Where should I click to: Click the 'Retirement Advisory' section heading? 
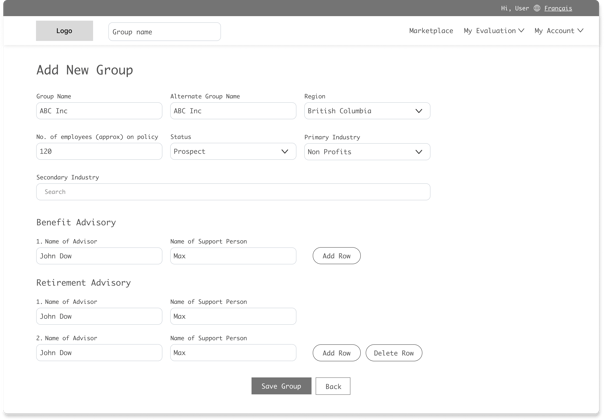point(84,283)
